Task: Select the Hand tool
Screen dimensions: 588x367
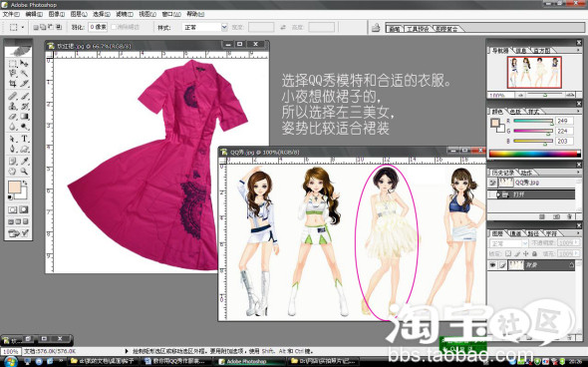Action: click(13, 172)
